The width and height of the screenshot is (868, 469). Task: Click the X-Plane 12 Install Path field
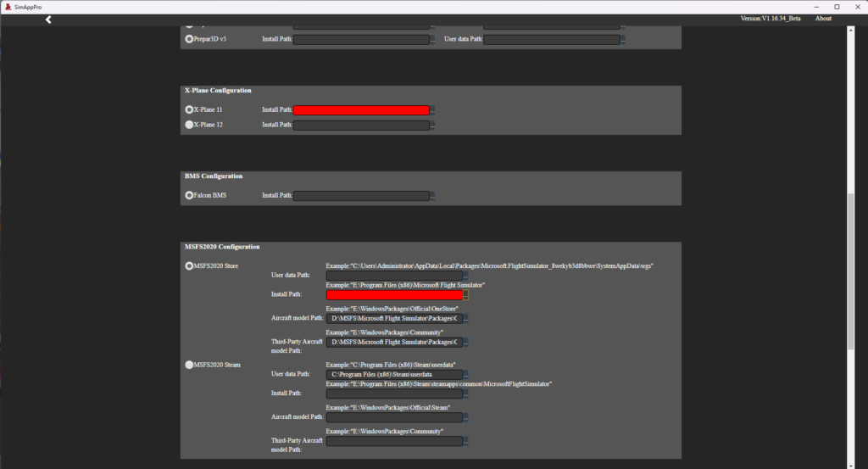click(x=361, y=126)
